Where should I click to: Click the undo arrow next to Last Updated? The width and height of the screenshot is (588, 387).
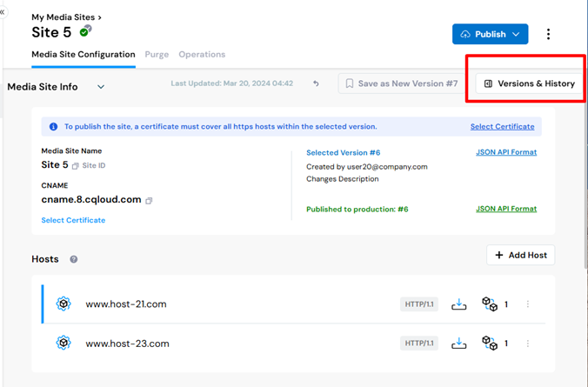point(316,83)
